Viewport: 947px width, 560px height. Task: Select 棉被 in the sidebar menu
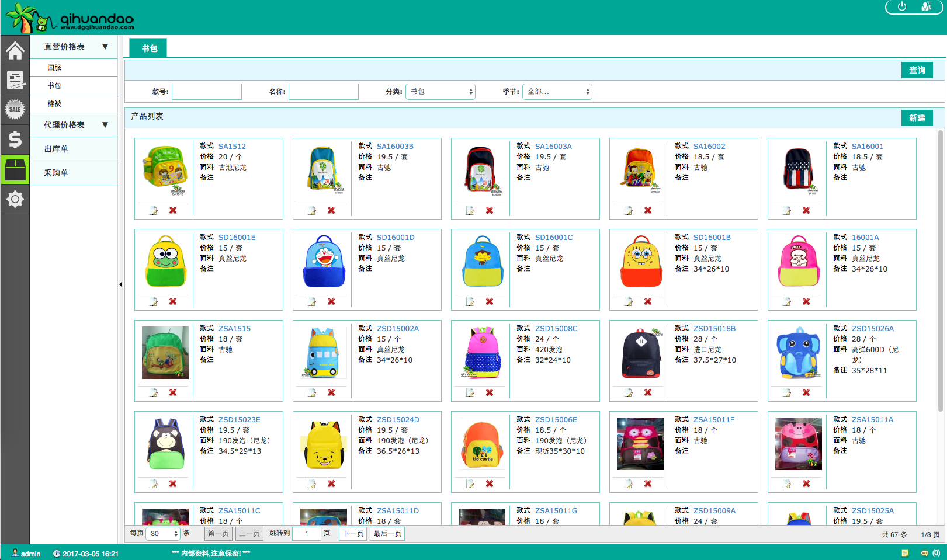(54, 104)
